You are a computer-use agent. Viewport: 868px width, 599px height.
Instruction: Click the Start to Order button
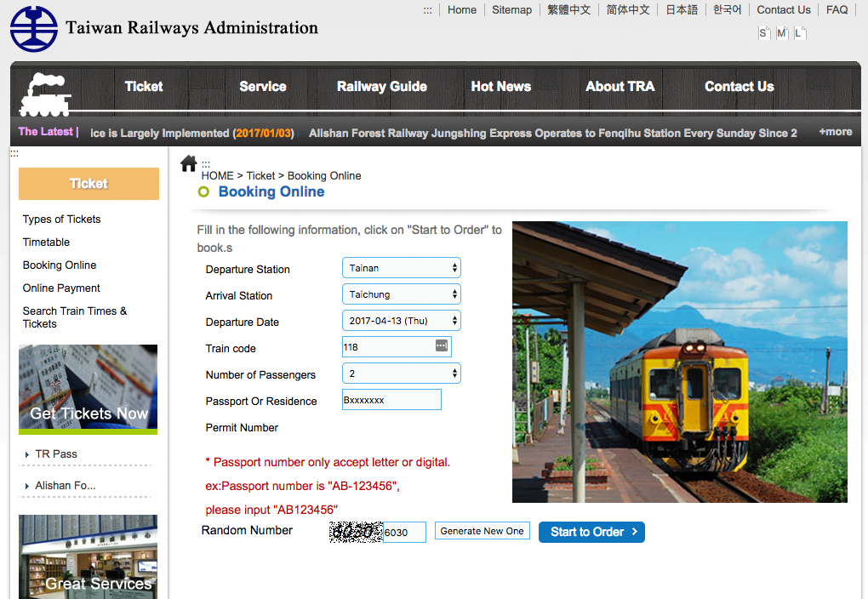591,532
